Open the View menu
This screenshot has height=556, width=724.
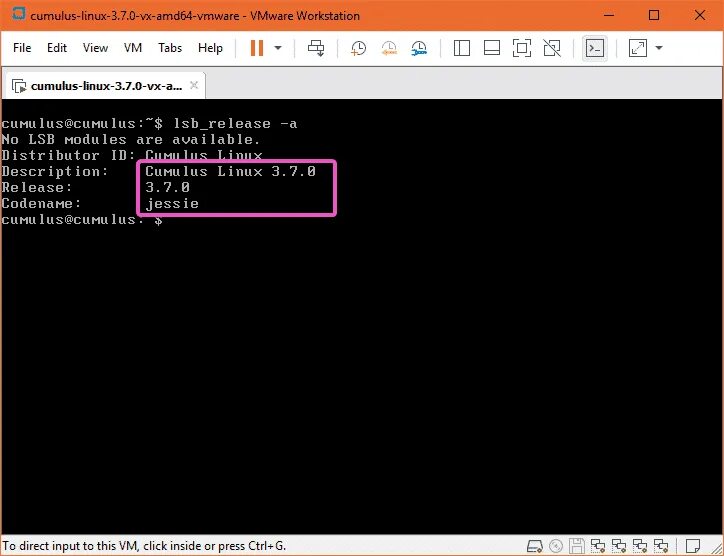tap(95, 48)
